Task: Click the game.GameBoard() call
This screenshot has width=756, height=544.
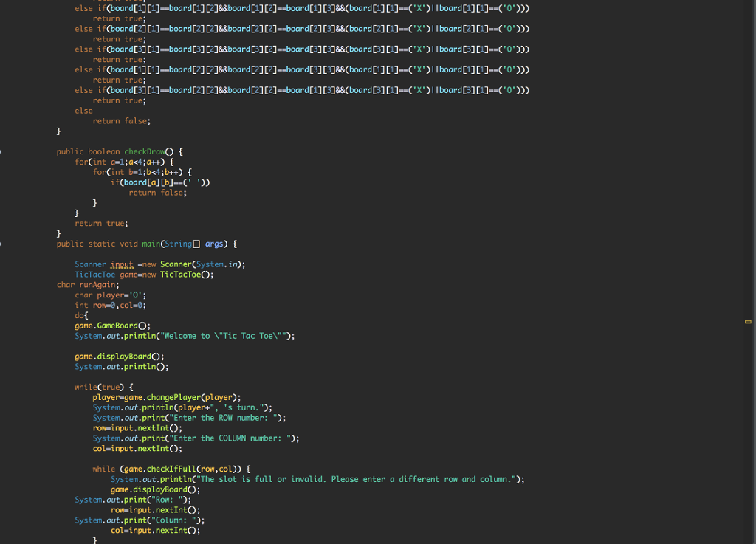Action: tap(112, 326)
